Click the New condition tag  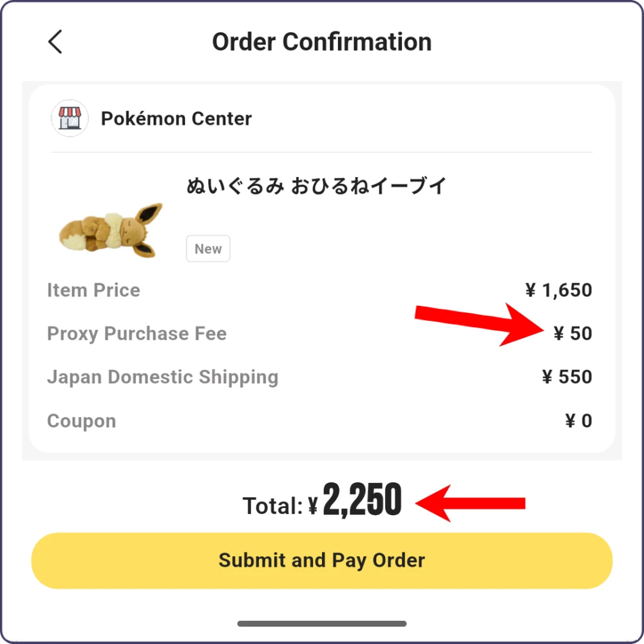208,249
